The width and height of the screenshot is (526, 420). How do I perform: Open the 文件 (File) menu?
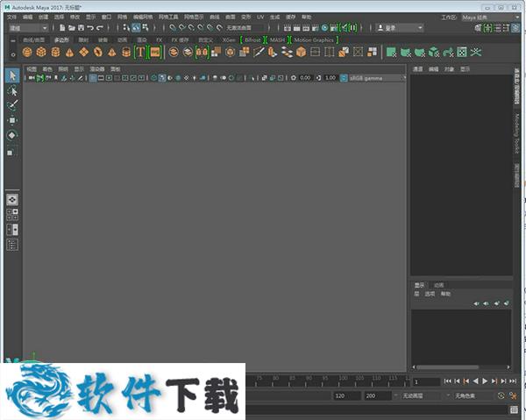coord(12,17)
